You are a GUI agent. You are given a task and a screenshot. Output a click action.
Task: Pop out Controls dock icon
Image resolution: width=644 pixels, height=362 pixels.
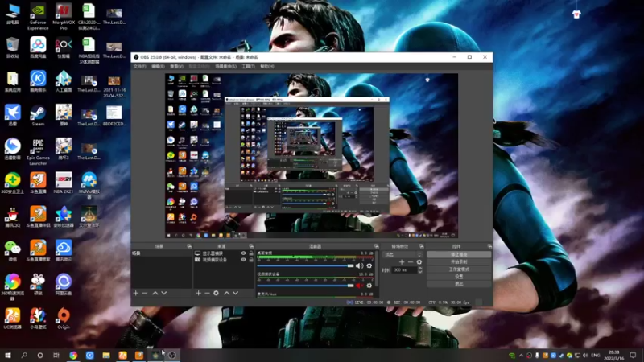(489, 246)
